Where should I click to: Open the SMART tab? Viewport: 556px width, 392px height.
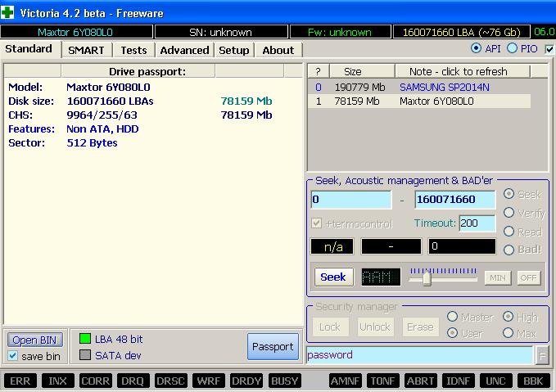pos(86,50)
